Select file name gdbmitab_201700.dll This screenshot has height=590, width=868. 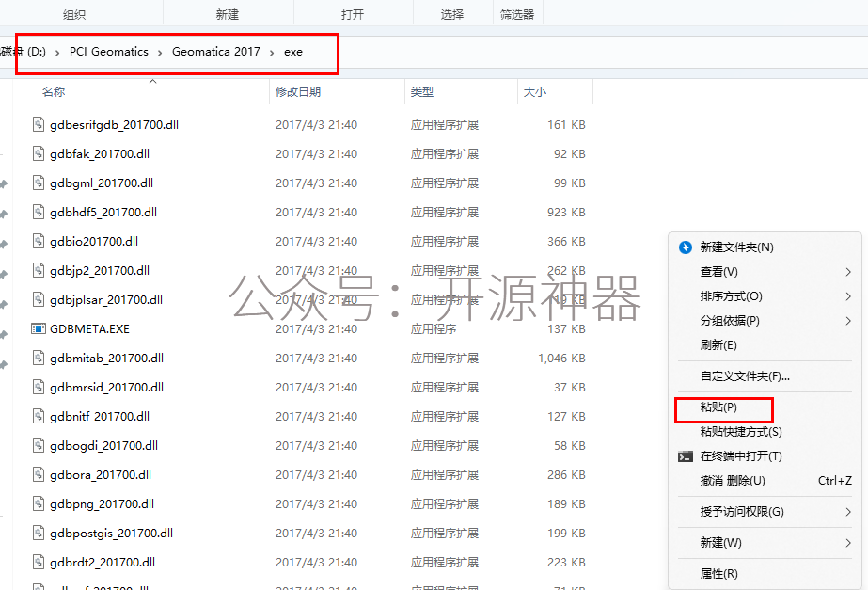(107, 359)
